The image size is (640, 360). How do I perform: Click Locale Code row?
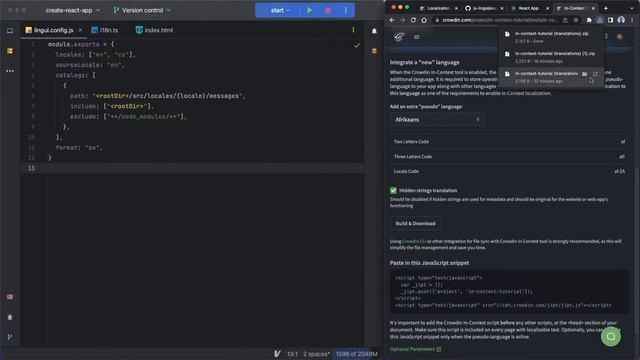pyautogui.click(x=509, y=171)
